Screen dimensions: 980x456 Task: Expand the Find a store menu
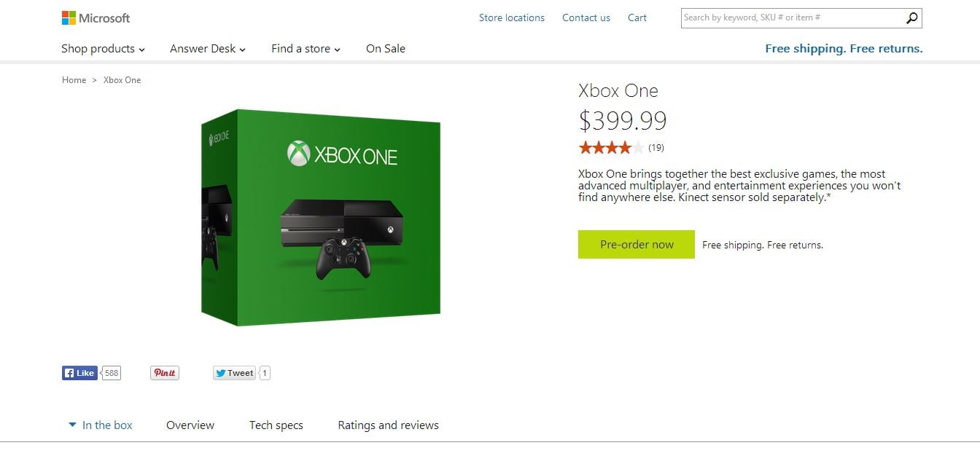click(306, 49)
